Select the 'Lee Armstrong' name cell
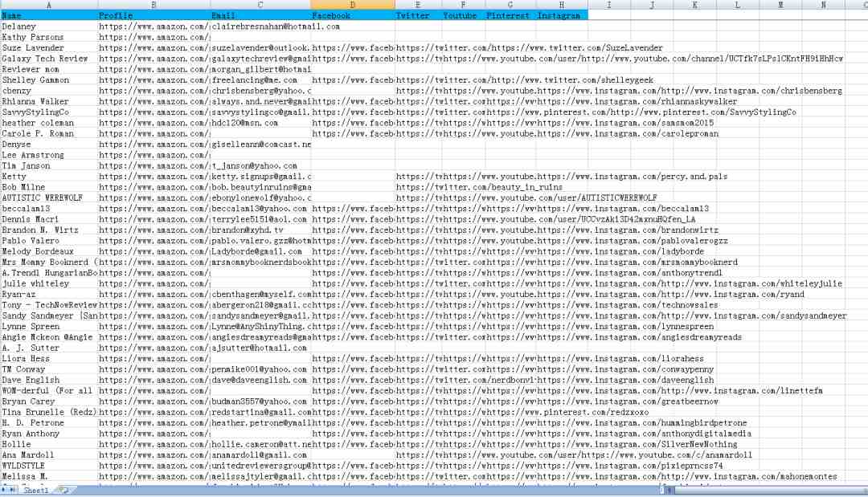Viewport: 868px width, 497px height. tap(49, 155)
